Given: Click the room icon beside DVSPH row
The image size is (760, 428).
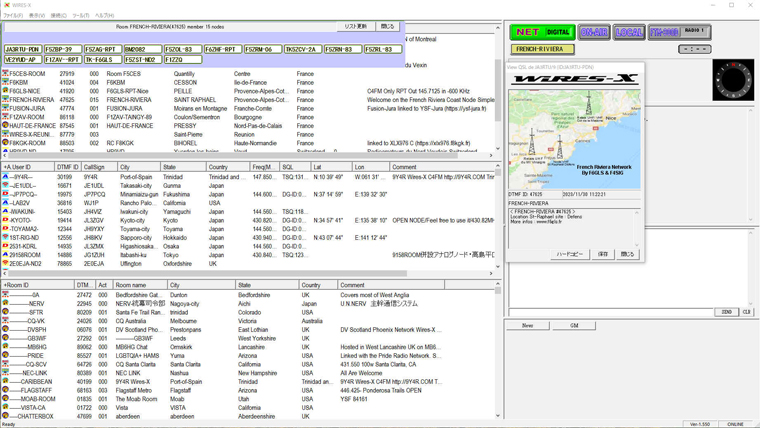Looking at the screenshot, I should 5,330.
